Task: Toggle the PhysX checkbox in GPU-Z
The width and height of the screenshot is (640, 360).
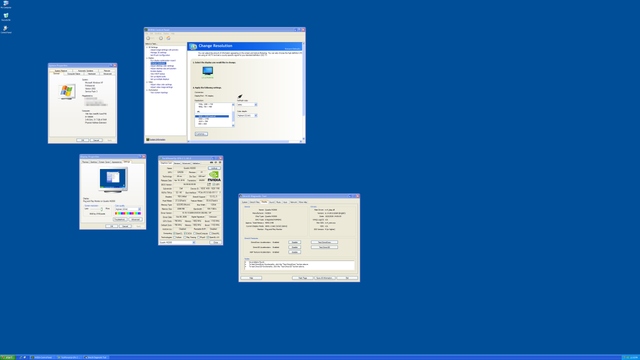Action: point(199,237)
